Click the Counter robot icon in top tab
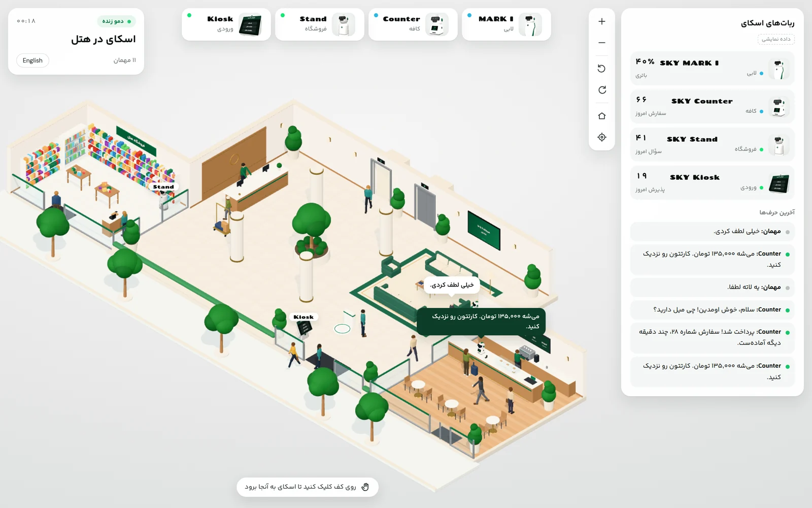This screenshot has width=812, height=508. click(436, 24)
